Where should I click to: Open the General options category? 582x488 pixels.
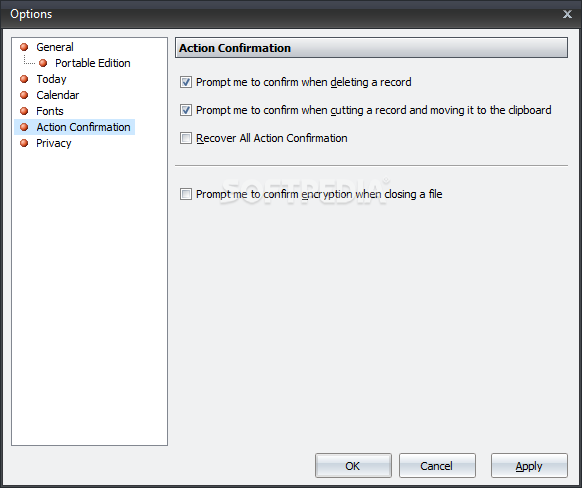click(x=55, y=47)
